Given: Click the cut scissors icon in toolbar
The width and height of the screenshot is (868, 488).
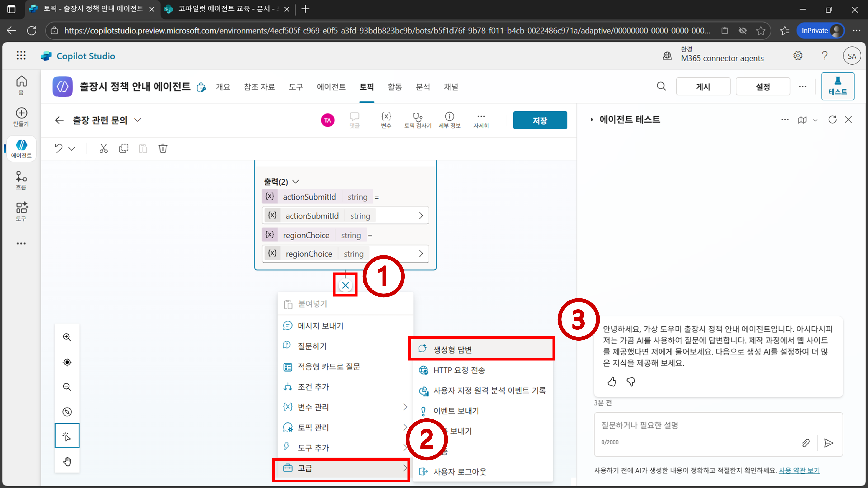Looking at the screenshot, I should point(104,149).
